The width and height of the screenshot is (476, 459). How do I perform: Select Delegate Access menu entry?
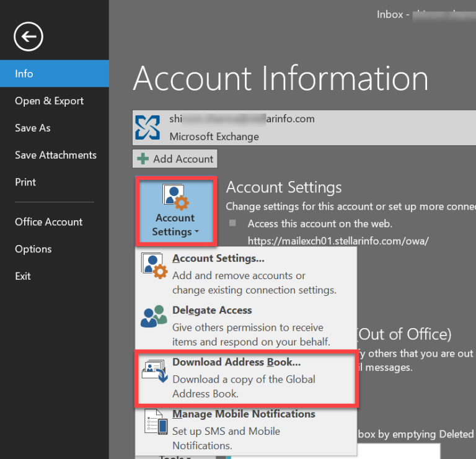[x=246, y=326]
